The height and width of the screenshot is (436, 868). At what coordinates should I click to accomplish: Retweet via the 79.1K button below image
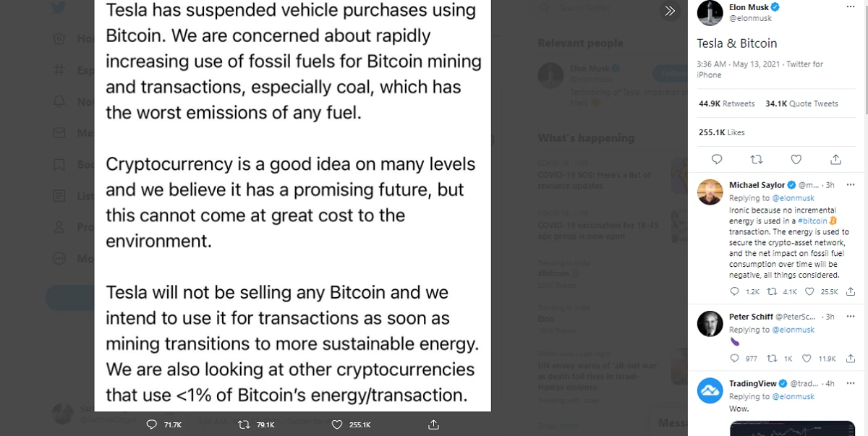244,424
